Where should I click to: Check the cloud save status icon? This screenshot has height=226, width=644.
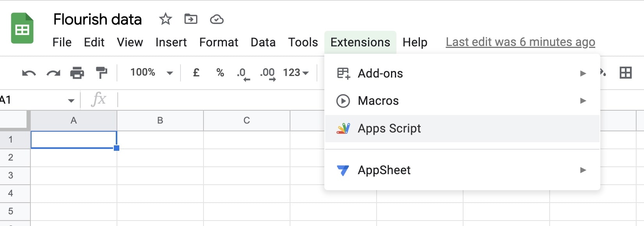pos(216,19)
